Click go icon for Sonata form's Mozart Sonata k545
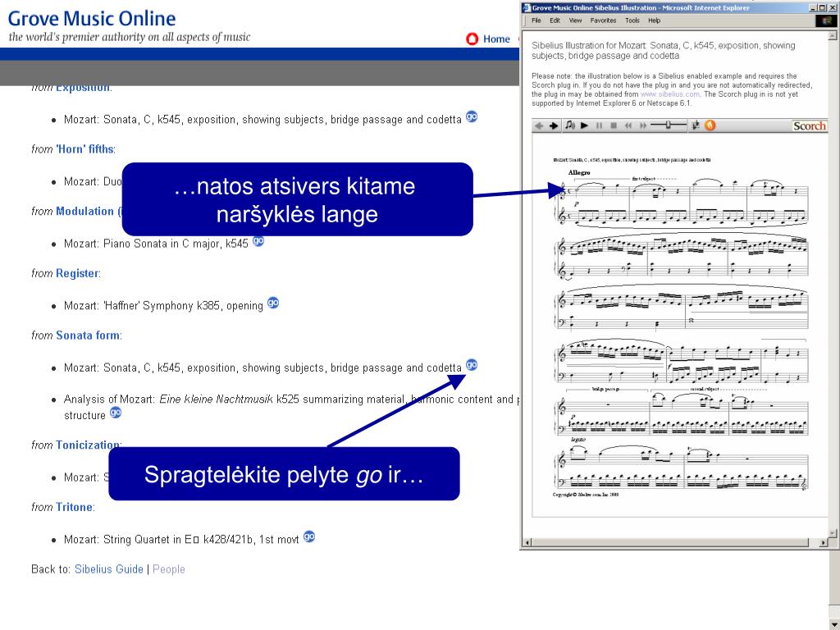 pos(472,365)
